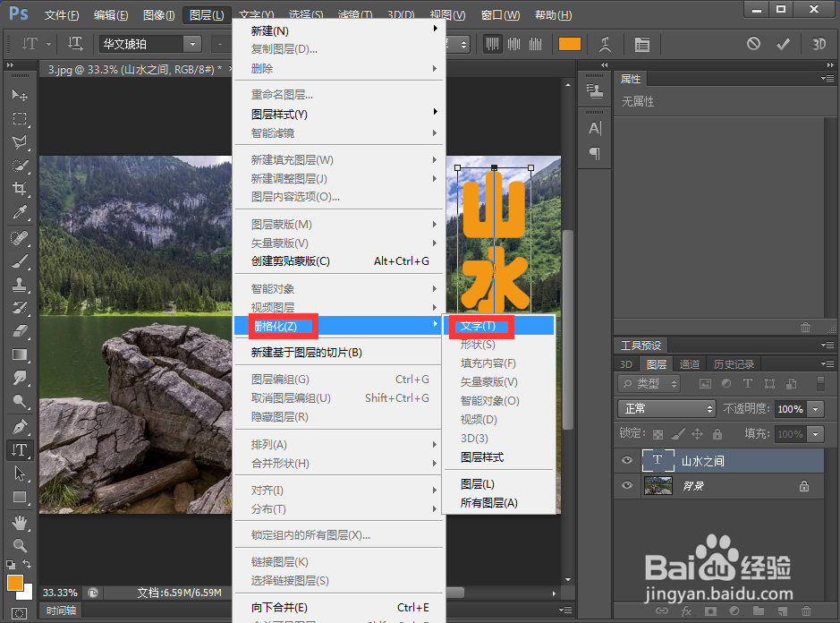Click the 3D text button in options bar
Viewport: 840px width, 623px height.
pyautogui.click(x=818, y=44)
